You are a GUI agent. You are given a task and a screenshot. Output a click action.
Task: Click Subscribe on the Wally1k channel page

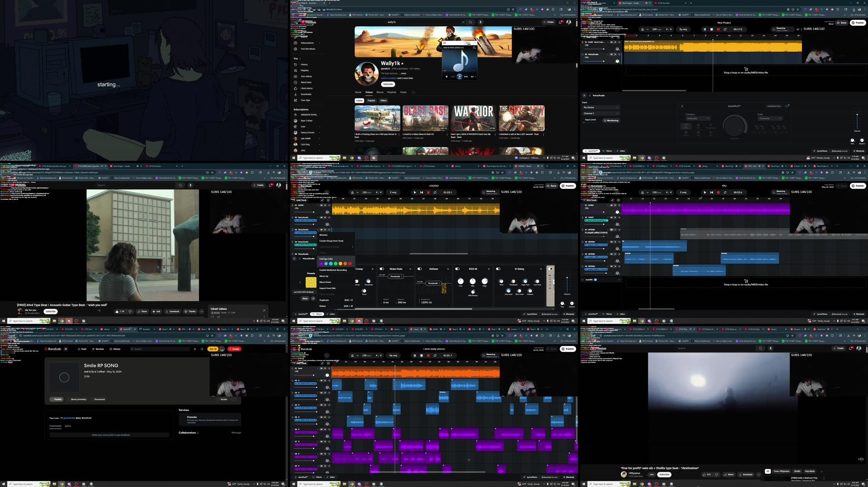[x=388, y=84]
